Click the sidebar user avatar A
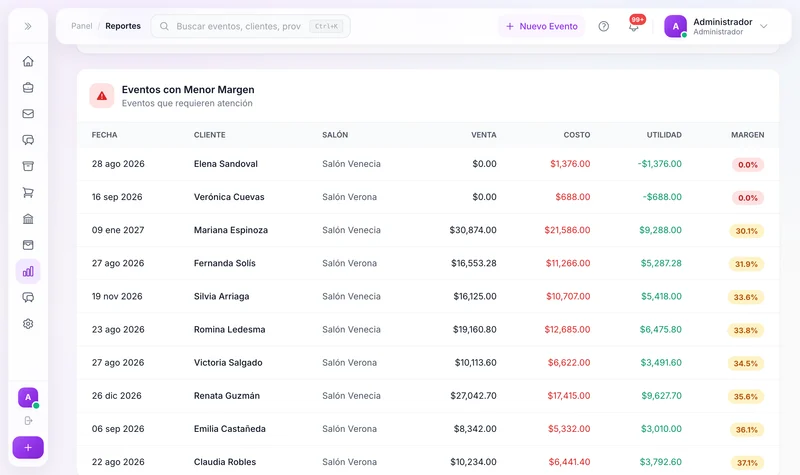Viewport: 800px width, 475px height. [x=28, y=397]
